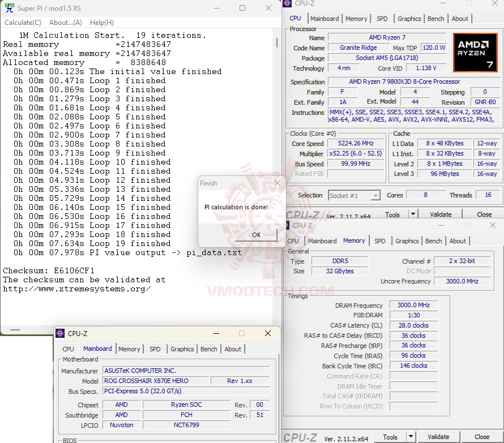Click the 32 GBytes memory size value
This screenshot has height=443, width=504.
(340, 271)
